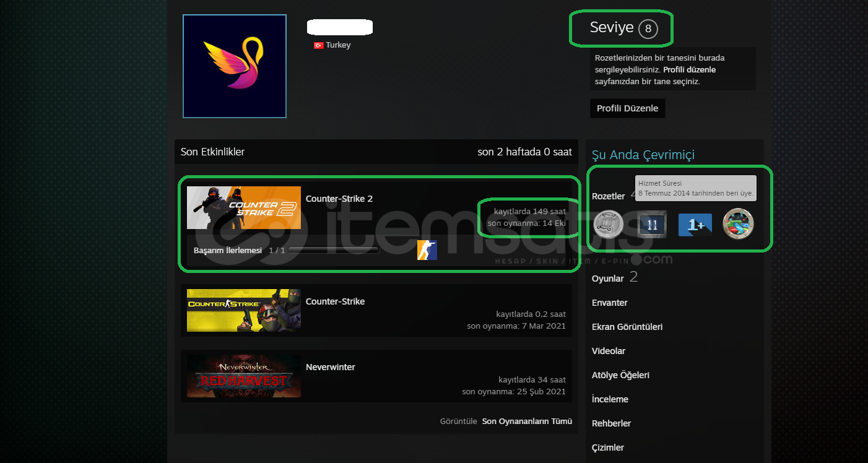Follow the bold 'Profili düzenle' text link

click(689, 69)
